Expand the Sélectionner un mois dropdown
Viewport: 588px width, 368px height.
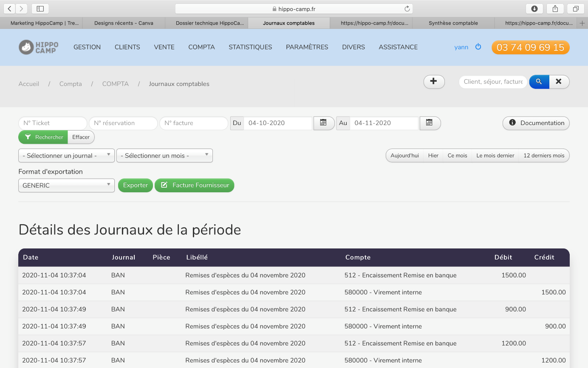tap(164, 156)
